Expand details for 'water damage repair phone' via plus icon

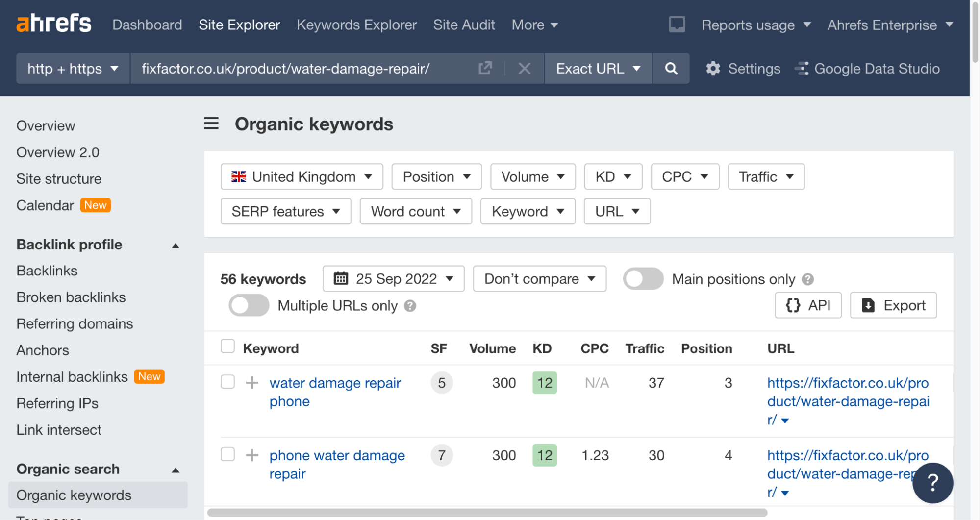pyautogui.click(x=252, y=383)
